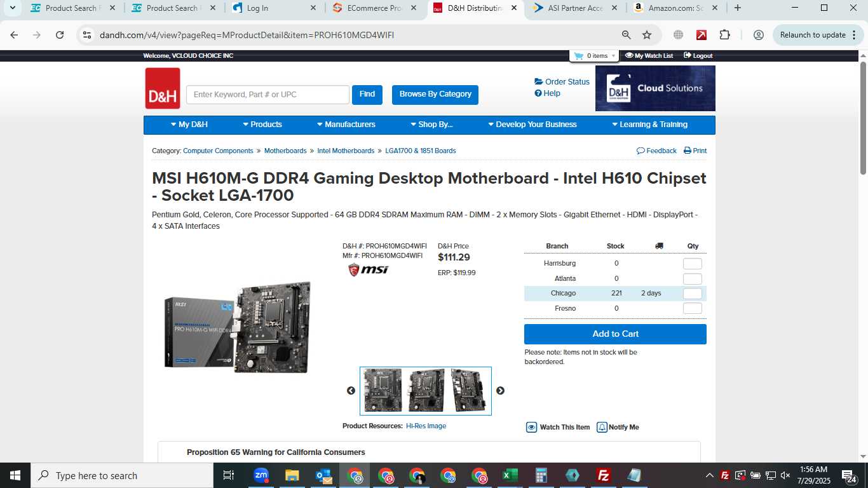This screenshot has height=488, width=868.
Task: Click the Chicago quantity input box
Action: (x=693, y=294)
